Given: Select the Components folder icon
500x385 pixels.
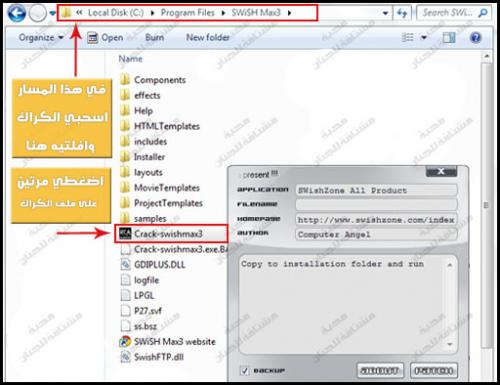Looking at the screenshot, I should pos(125,80).
